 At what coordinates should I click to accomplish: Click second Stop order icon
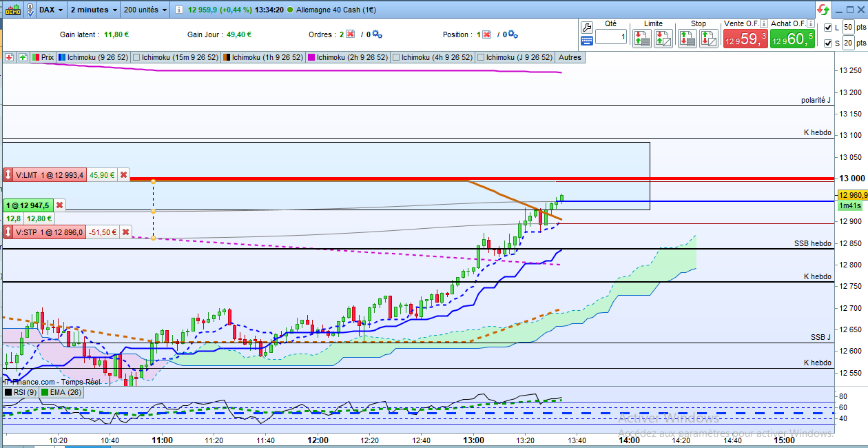(709, 38)
